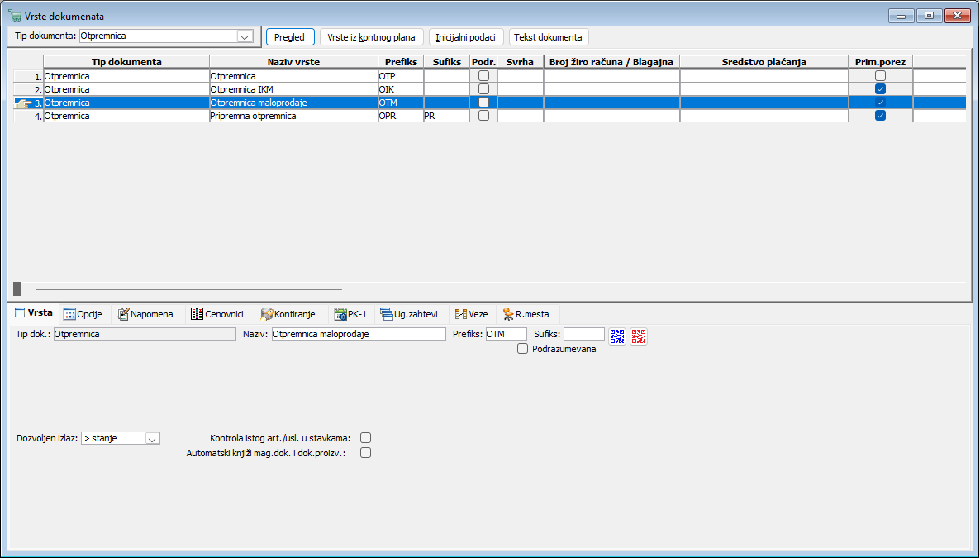980x558 pixels.
Task: Open the Ug.zahtevi tab
Action: [x=409, y=314]
